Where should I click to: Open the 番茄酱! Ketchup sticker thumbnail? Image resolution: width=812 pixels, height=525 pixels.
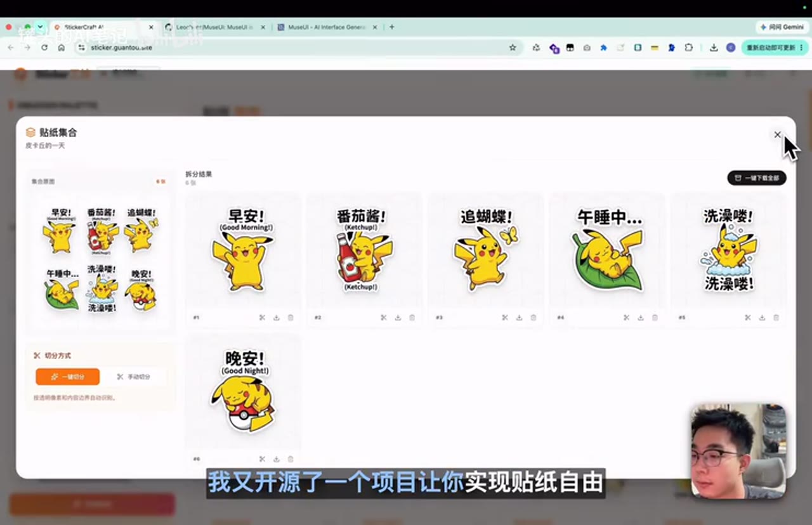(364, 250)
